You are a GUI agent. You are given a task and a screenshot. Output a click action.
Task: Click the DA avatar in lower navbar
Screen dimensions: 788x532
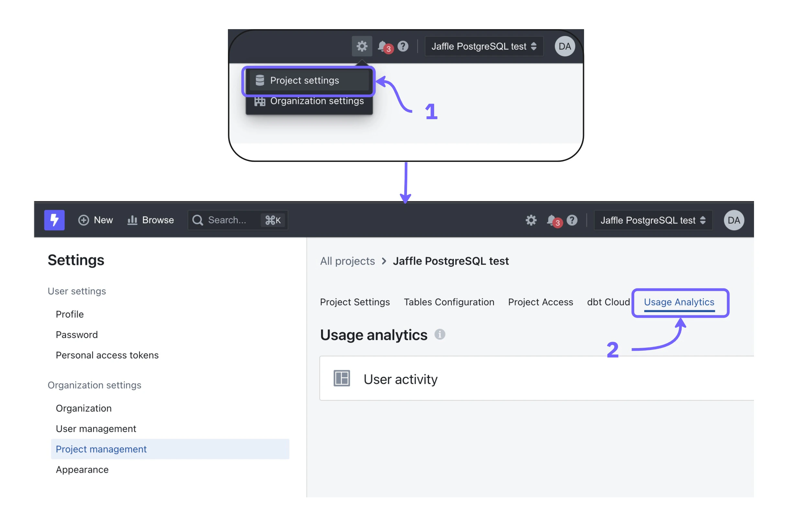click(x=734, y=220)
